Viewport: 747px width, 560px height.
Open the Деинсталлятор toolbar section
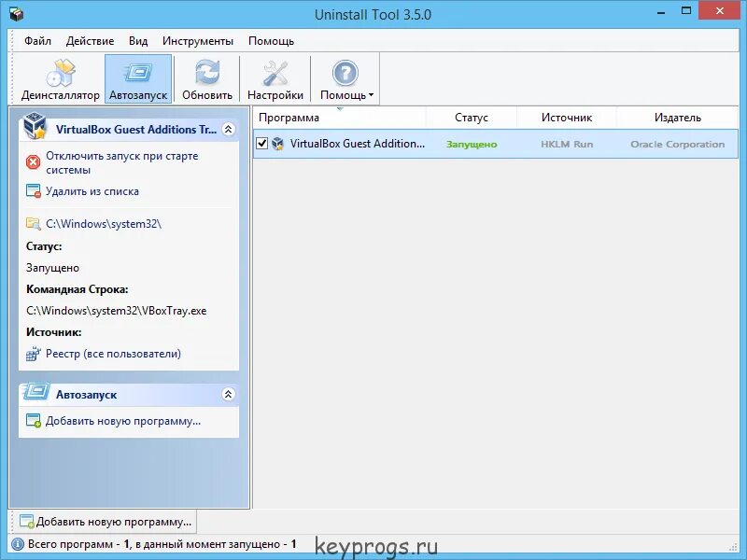[61, 79]
